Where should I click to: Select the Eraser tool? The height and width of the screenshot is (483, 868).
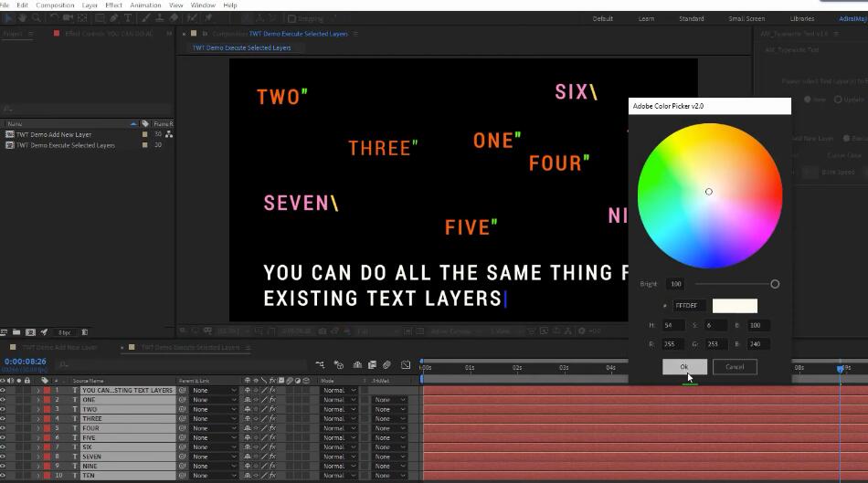(x=174, y=18)
